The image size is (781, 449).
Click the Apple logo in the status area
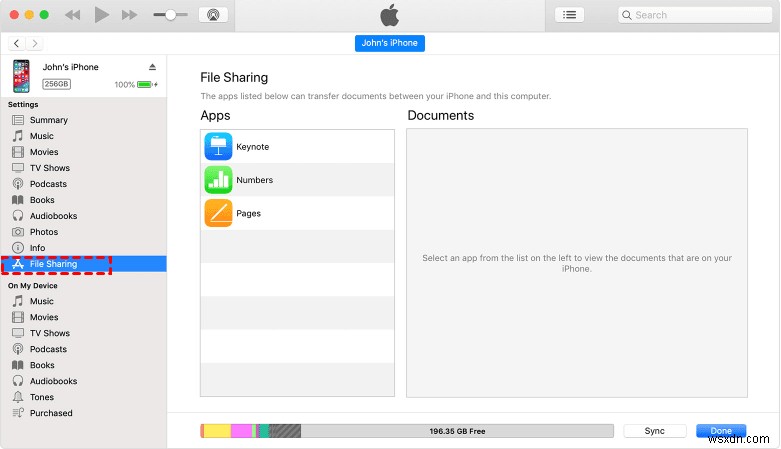pos(390,15)
